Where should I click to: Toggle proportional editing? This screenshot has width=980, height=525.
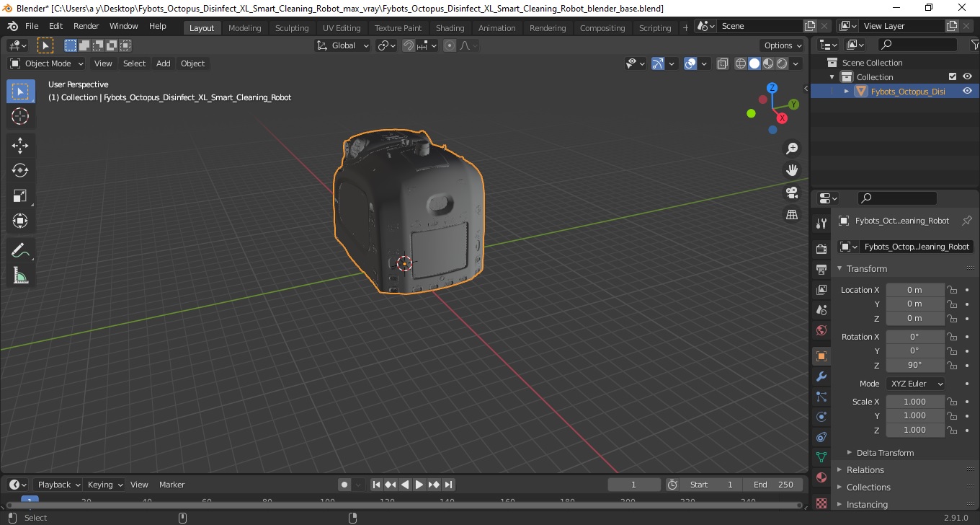[450, 45]
